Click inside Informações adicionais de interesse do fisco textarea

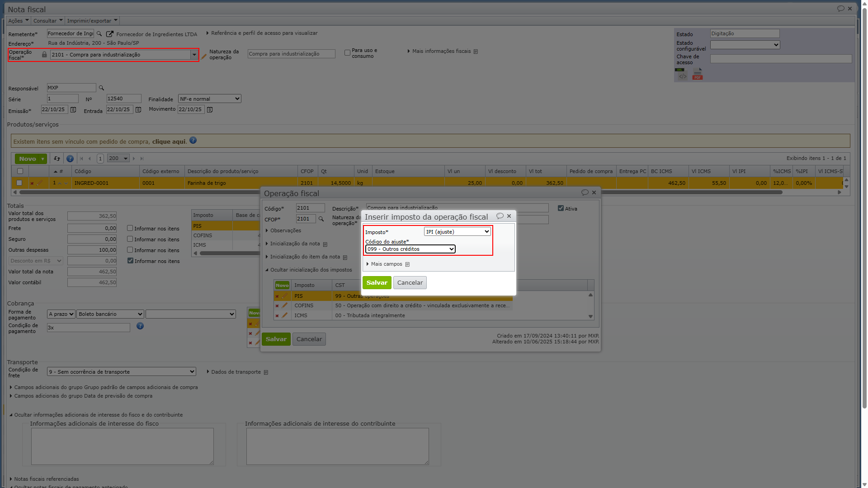click(123, 446)
